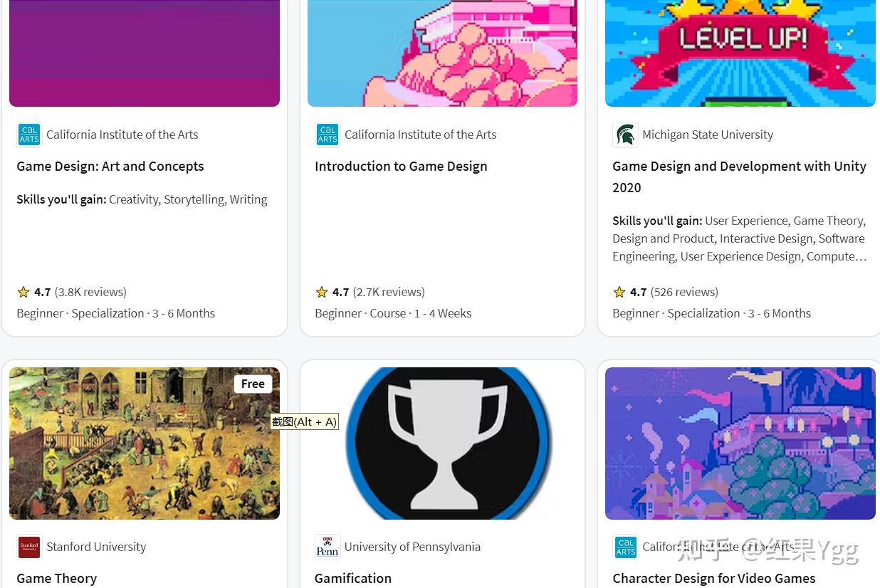Click the Character Design pixel art thumbnail

[740, 443]
